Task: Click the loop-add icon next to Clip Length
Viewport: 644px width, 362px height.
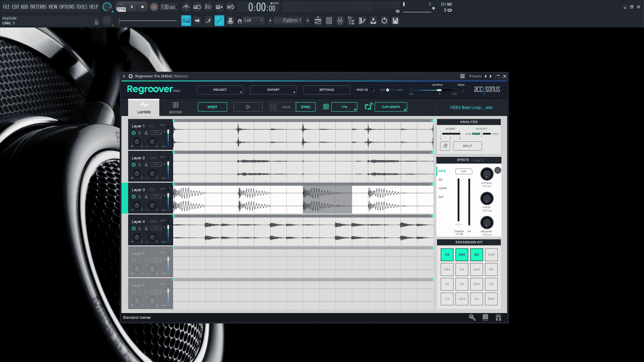Action: [x=369, y=107]
